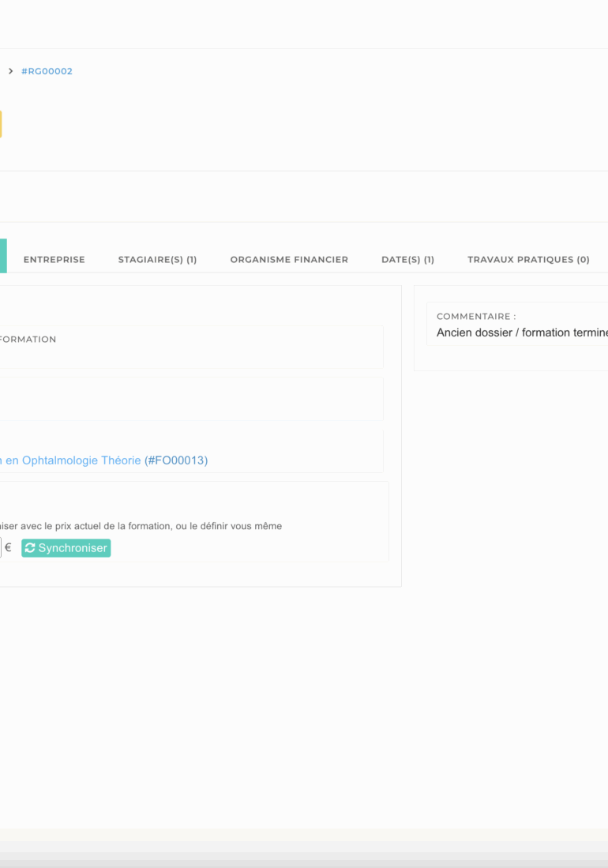Click the yellow status button at left edge
608x868 pixels.
click(x=1, y=124)
